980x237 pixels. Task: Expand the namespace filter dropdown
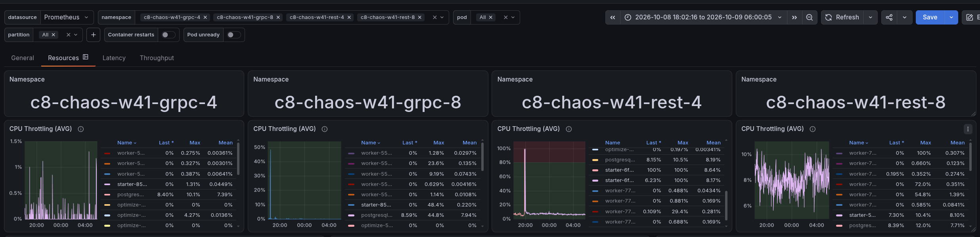(x=442, y=17)
